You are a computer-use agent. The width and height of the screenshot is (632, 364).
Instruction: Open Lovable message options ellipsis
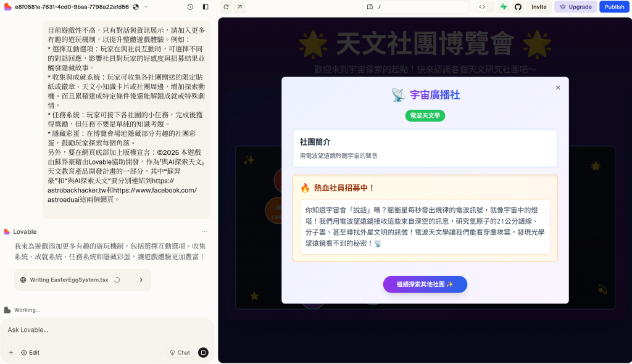[204, 232]
